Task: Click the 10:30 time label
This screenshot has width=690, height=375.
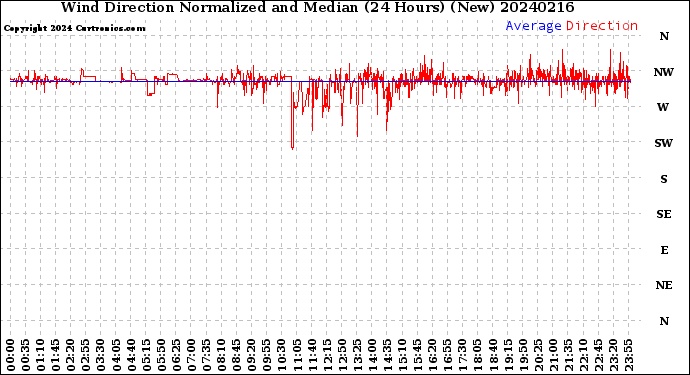Action: click(282, 355)
